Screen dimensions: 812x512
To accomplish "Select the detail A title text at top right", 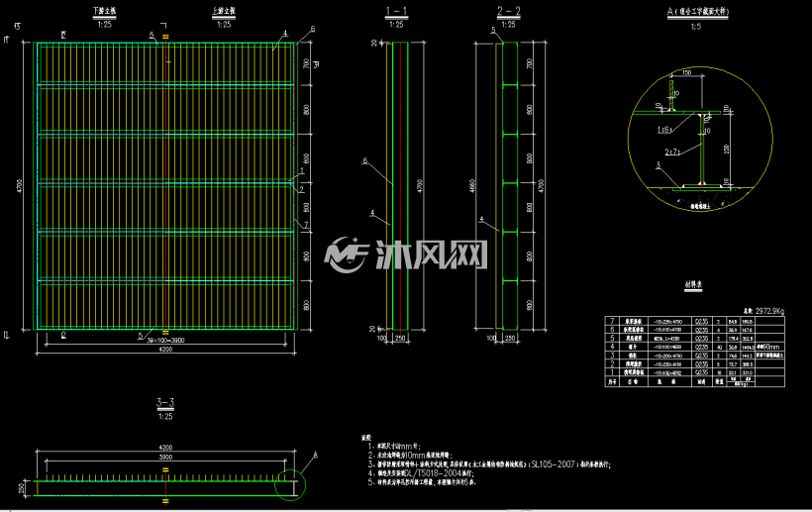I will [697, 12].
